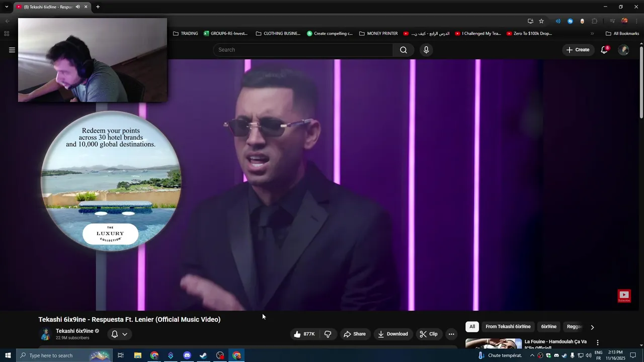Show more filter chips with right arrow
The image size is (644, 362).
pos(592,327)
